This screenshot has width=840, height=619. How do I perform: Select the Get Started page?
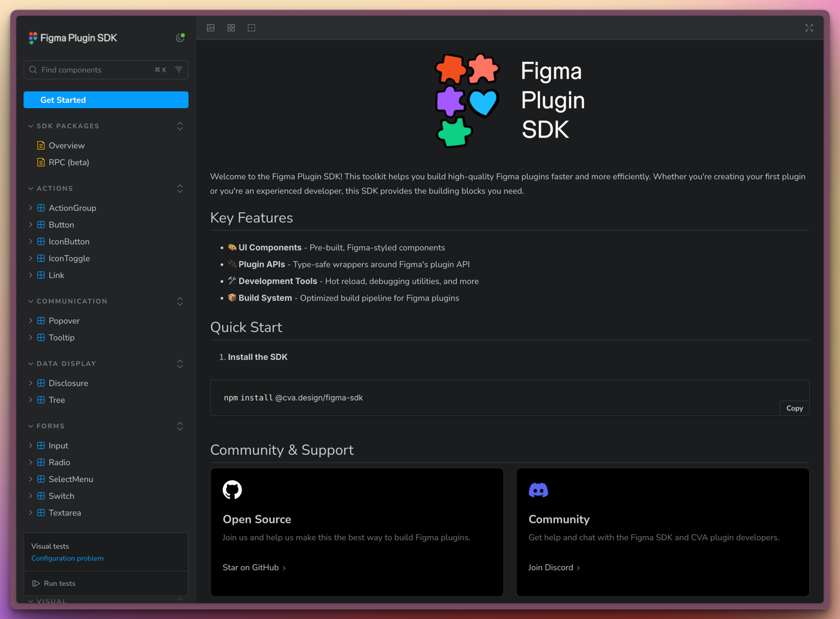click(106, 100)
